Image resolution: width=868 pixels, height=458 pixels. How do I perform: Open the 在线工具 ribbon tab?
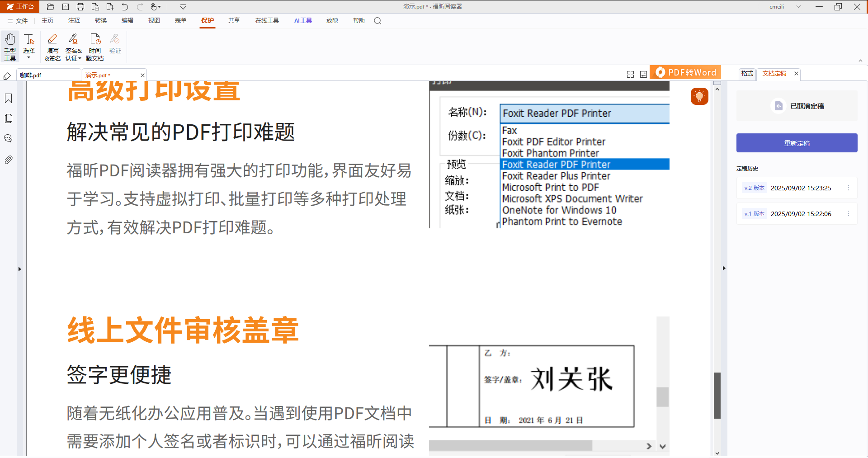click(x=267, y=21)
